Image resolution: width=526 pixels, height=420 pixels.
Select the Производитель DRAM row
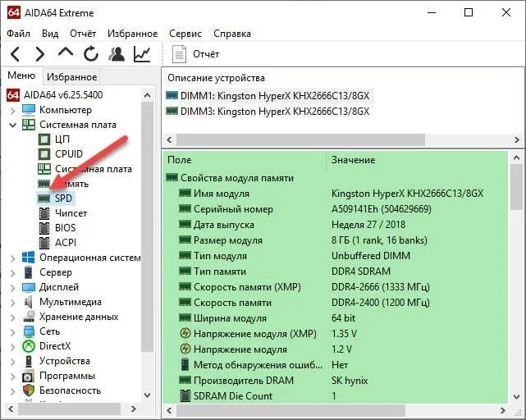335,381
